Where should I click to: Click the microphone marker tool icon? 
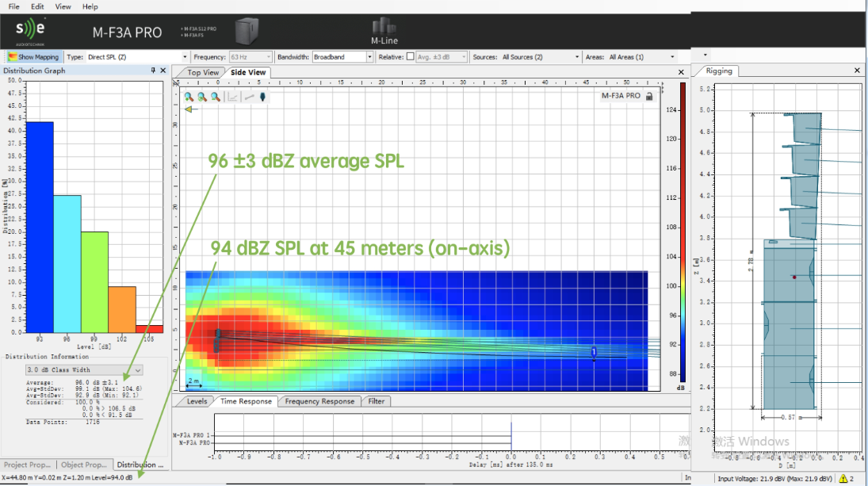click(263, 97)
